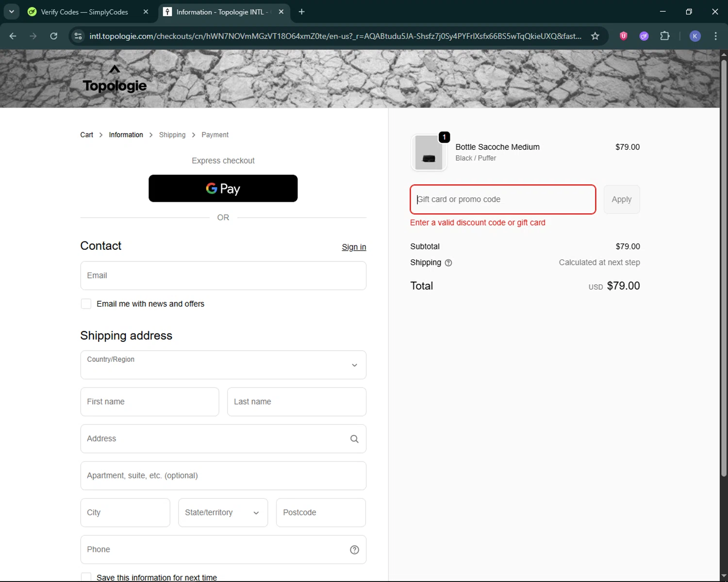Open the uBlock shield extension icon

pyautogui.click(x=624, y=36)
